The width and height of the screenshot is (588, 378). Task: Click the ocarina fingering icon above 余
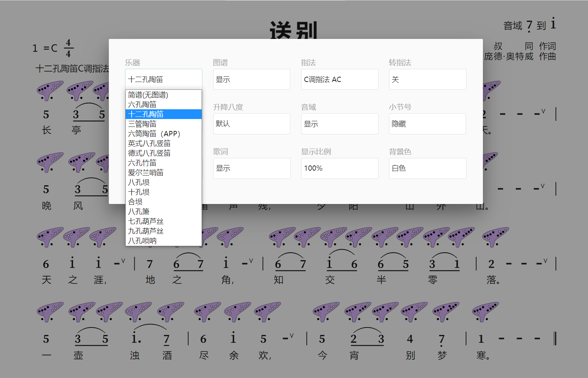click(238, 312)
